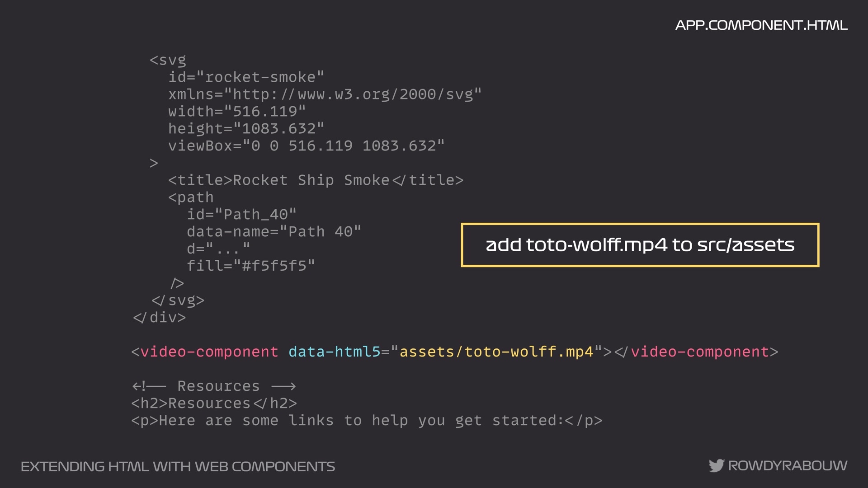
Task: Click the yellow toto-wolff.mp4 instruction box
Action: 640,245
